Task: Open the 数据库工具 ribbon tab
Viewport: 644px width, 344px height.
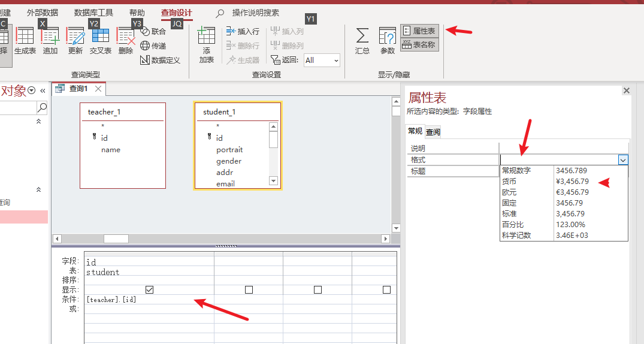Action: click(93, 13)
